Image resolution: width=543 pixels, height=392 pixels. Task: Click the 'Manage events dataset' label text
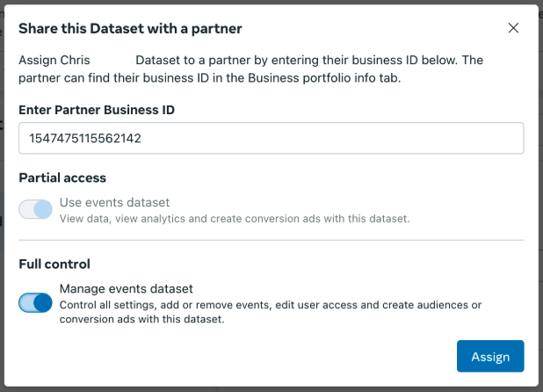[126, 288]
